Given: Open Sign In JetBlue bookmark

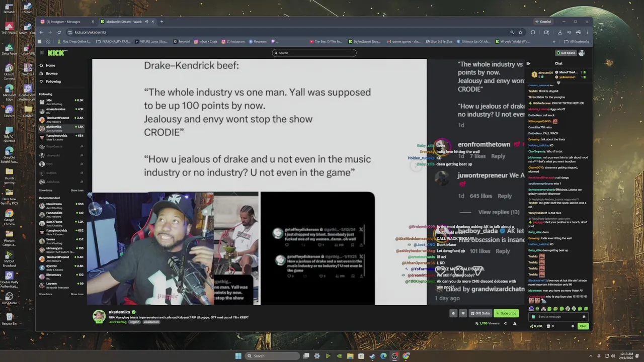Looking at the screenshot, I should pyautogui.click(x=440, y=42).
